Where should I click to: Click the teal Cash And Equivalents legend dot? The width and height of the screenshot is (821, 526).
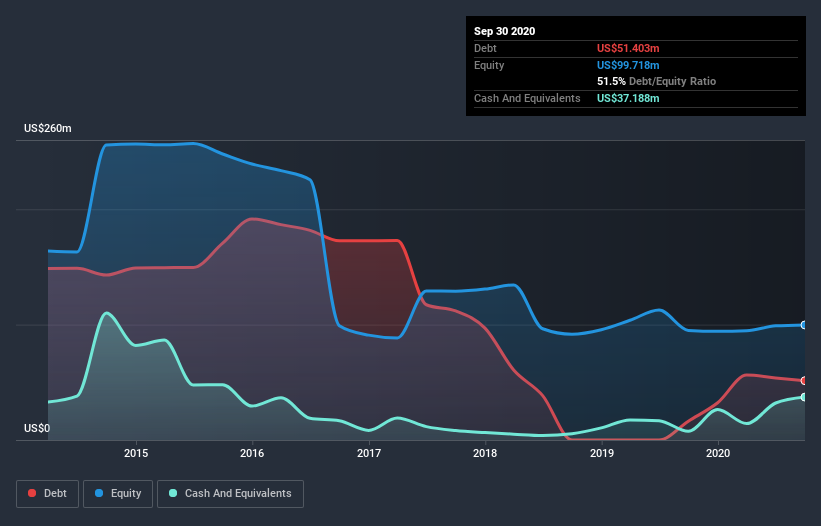(x=173, y=493)
